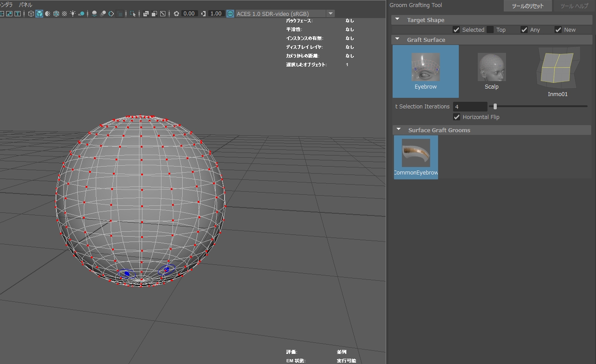
Task: Enable wireframe display mode icon
Action: (31, 14)
